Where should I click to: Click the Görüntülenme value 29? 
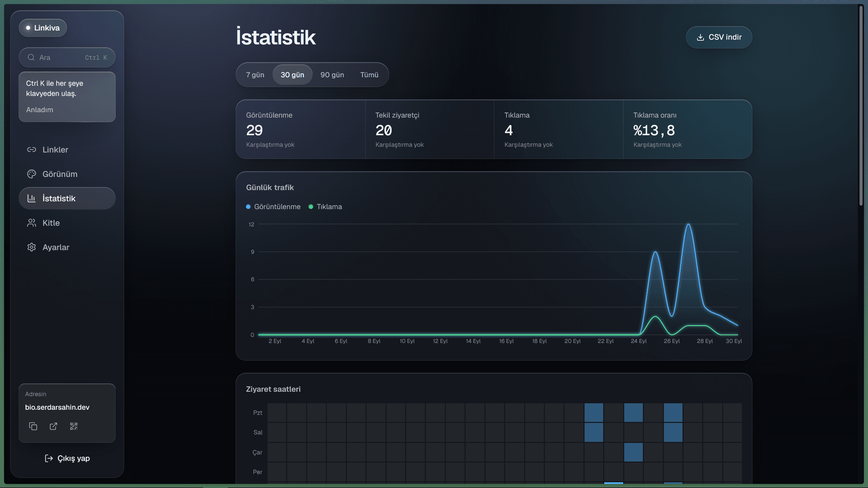[255, 130]
